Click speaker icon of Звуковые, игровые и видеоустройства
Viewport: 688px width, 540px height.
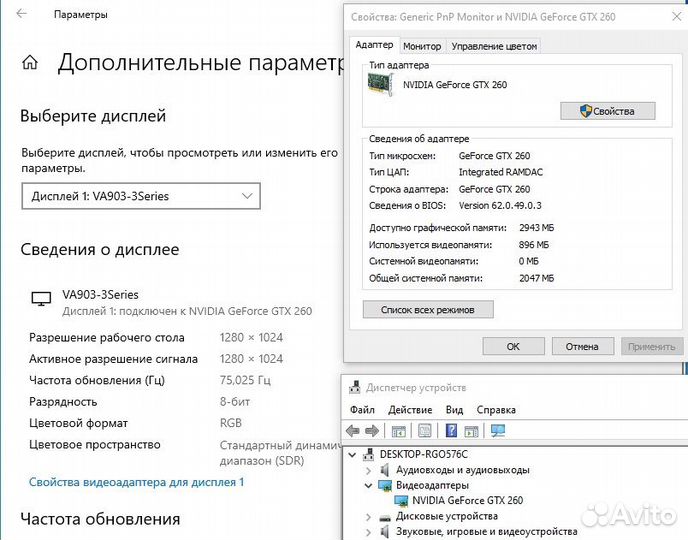[x=385, y=532]
